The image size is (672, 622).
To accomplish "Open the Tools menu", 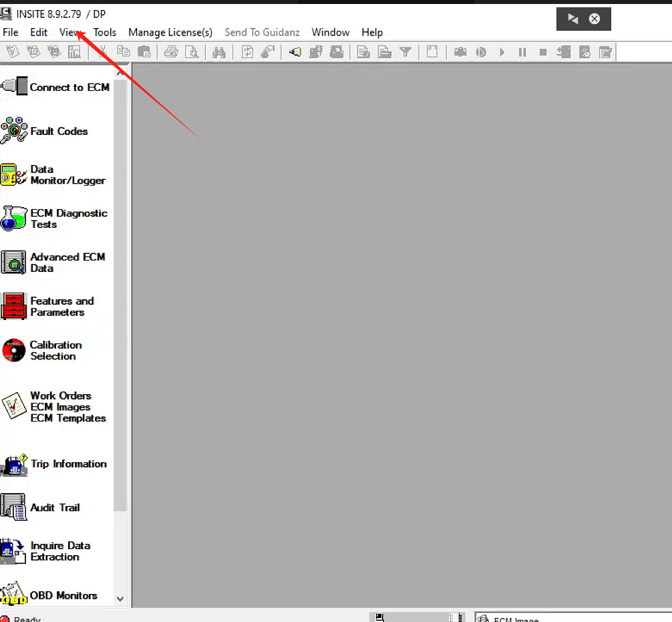I will click(x=105, y=32).
